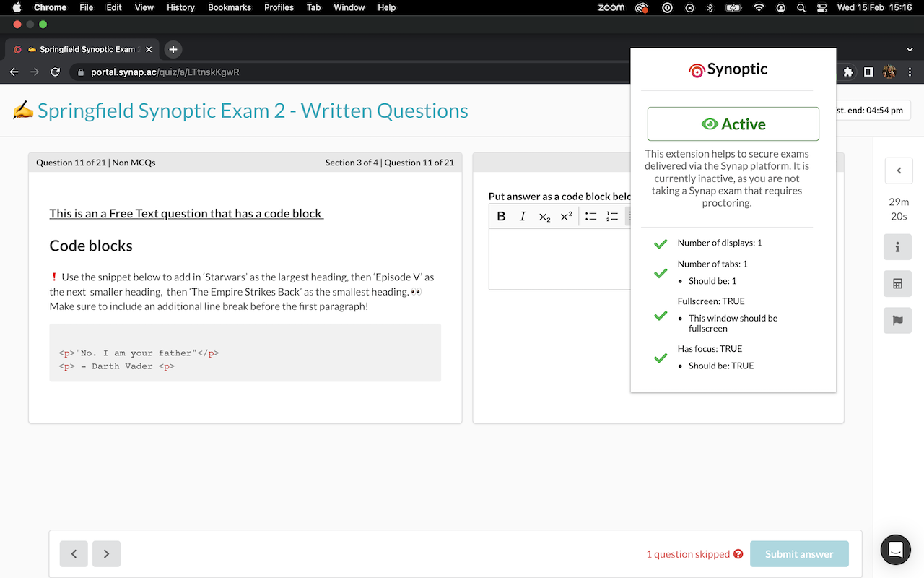The image size is (924, 578).
Task: Toggle Chrome's side panel button
Action: tap(868, 72)
